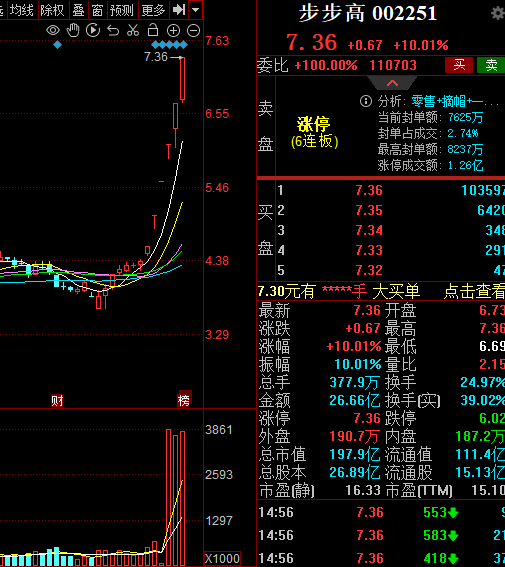Click the red 买 buy button

(459, 65)
